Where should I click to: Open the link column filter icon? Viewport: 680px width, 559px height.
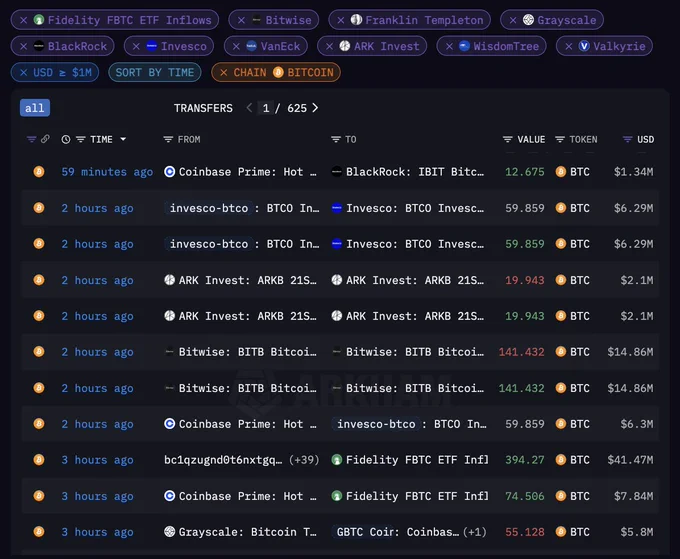(x=31, y=139)
